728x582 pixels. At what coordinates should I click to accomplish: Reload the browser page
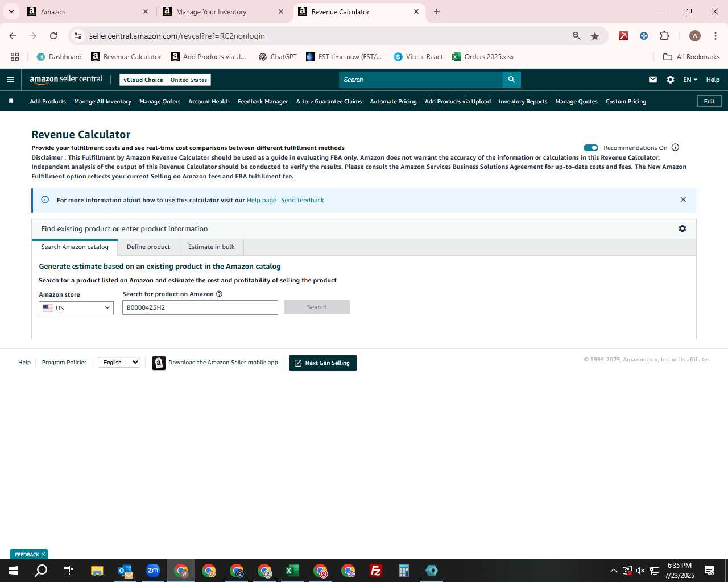53,36
